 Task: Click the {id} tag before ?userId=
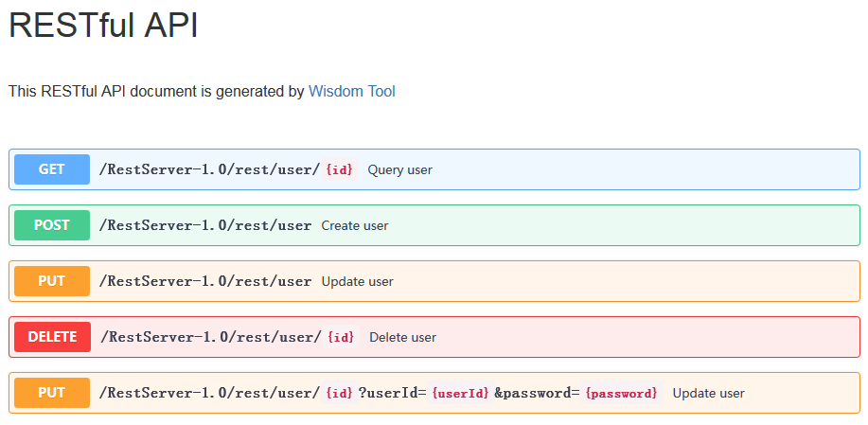tap(339, 393)
